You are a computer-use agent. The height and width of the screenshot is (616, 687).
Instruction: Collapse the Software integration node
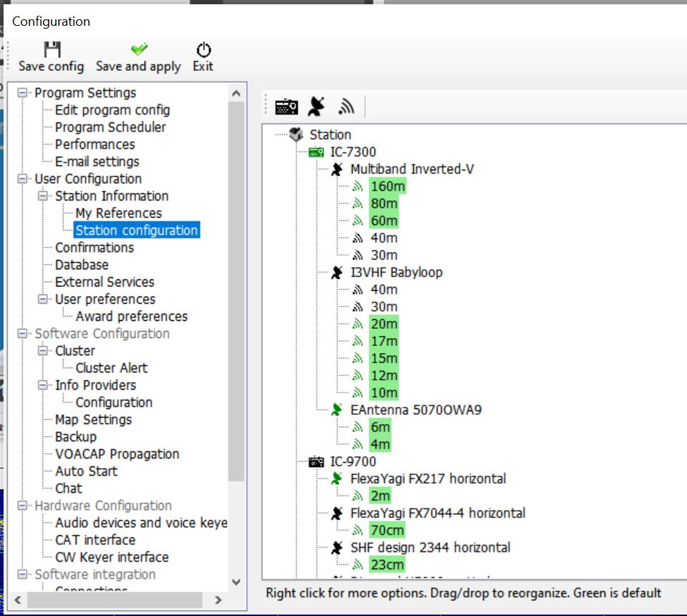tap(22, 574)
